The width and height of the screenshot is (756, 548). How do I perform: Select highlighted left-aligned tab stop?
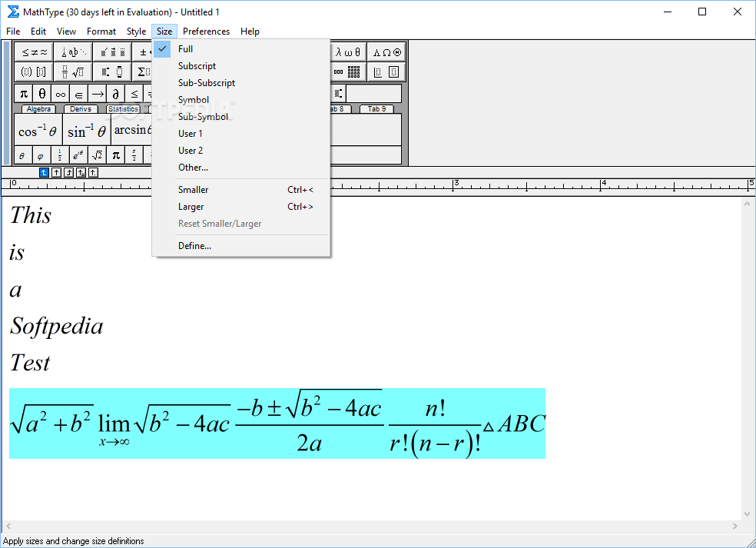[x=44, y=172]
